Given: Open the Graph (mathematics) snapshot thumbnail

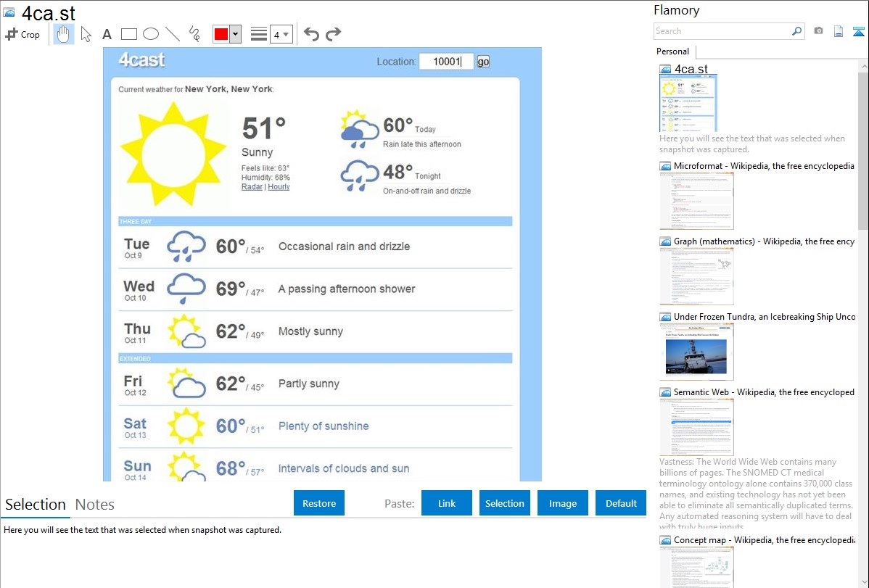Looking at the screenshot, I should tap(696, 276).
